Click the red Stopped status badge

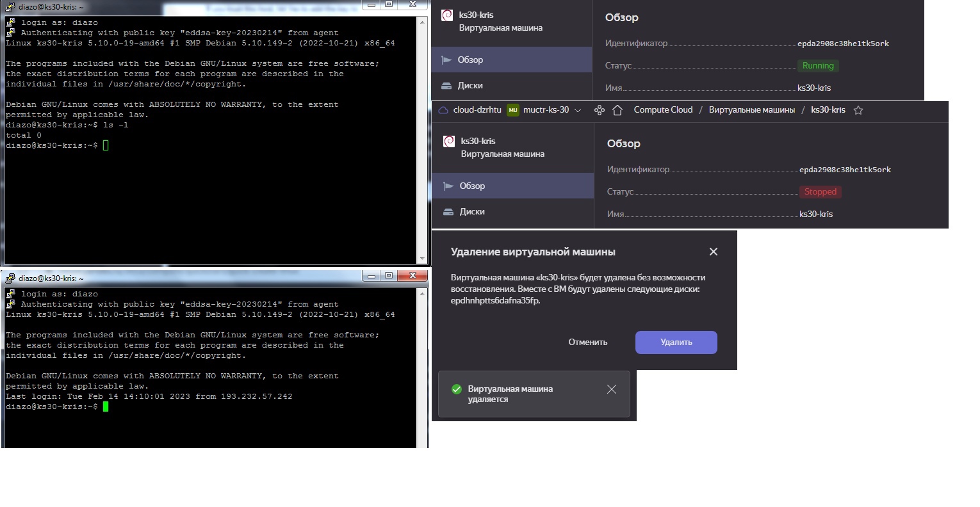(820, 192)
